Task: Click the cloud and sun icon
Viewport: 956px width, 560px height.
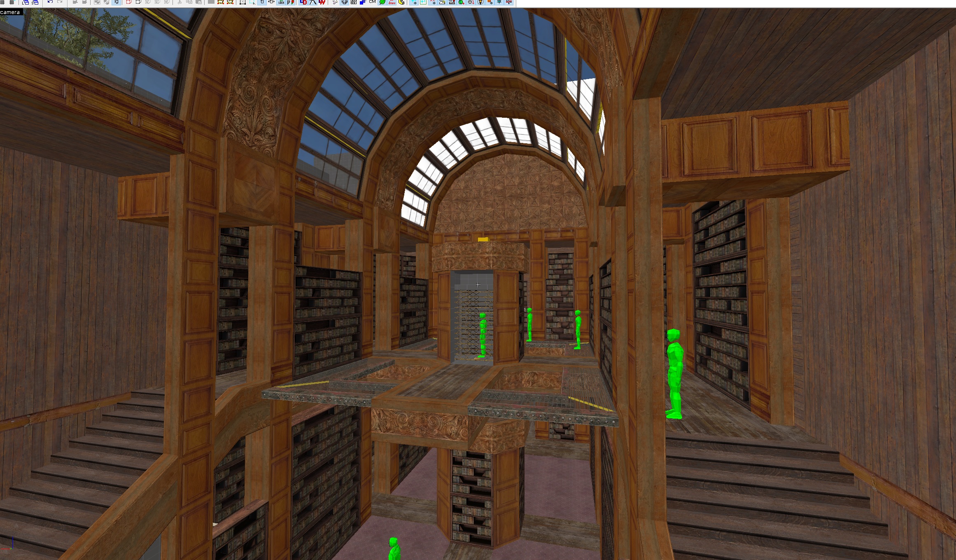Action: pos(442,2)
